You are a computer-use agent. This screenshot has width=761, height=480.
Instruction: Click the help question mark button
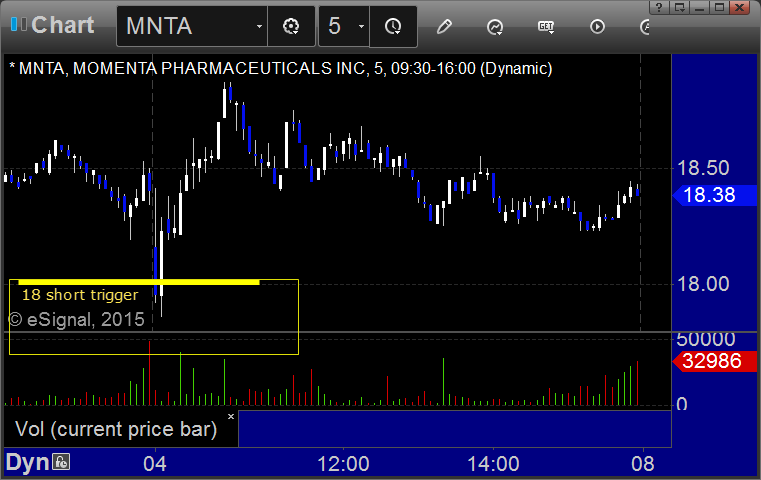[659, 7]
